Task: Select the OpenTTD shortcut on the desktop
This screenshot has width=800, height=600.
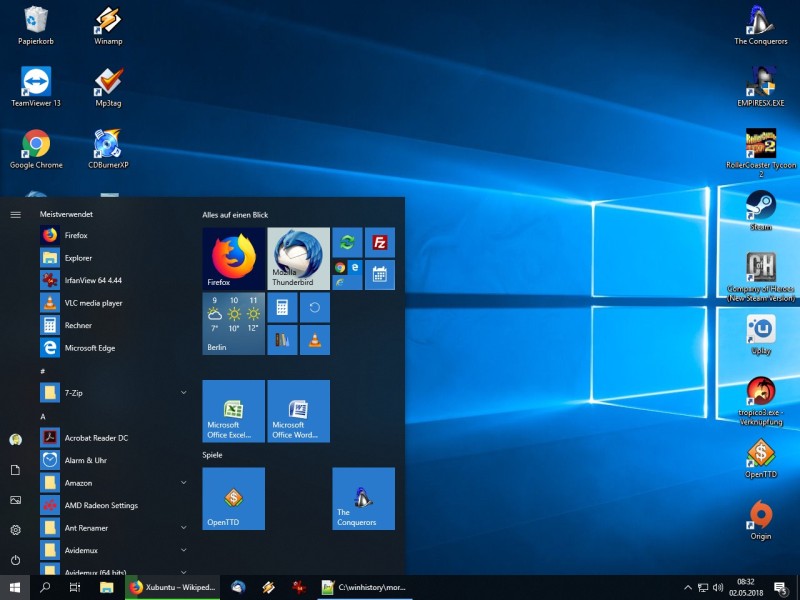Action: coord(761,458)
